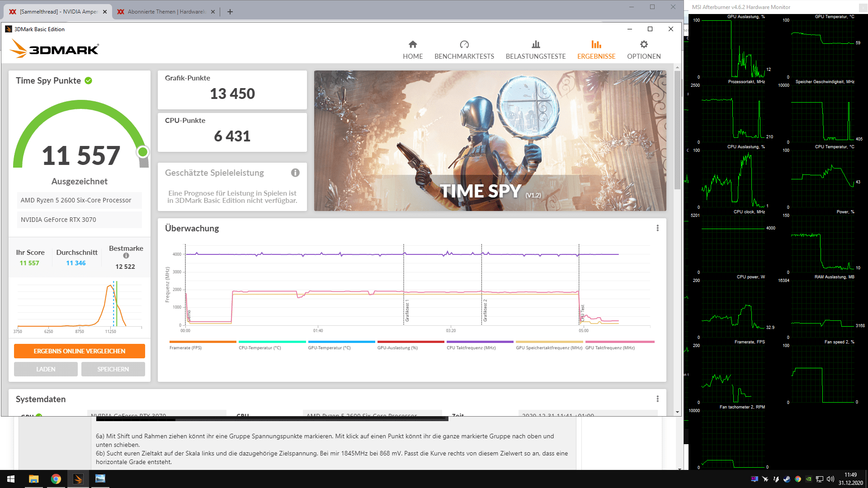
Task: Toggle the Framerate (FPS) series in the chart legend
Action: click(x=203, y=345)
